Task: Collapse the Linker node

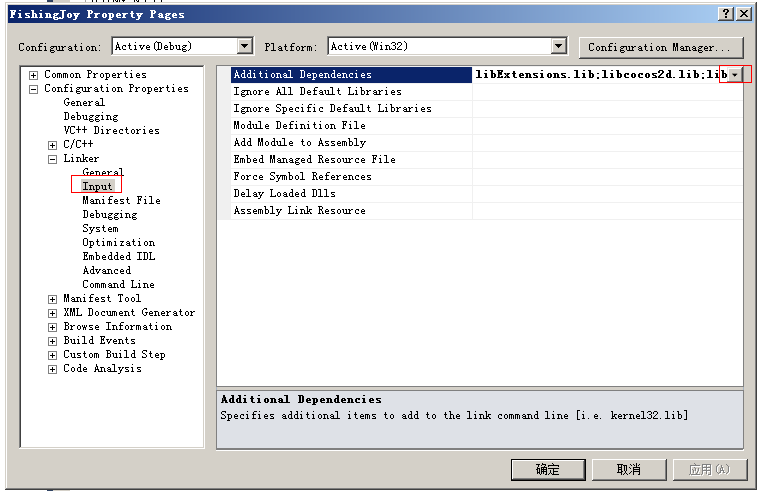Action: (x=52, y=159)
